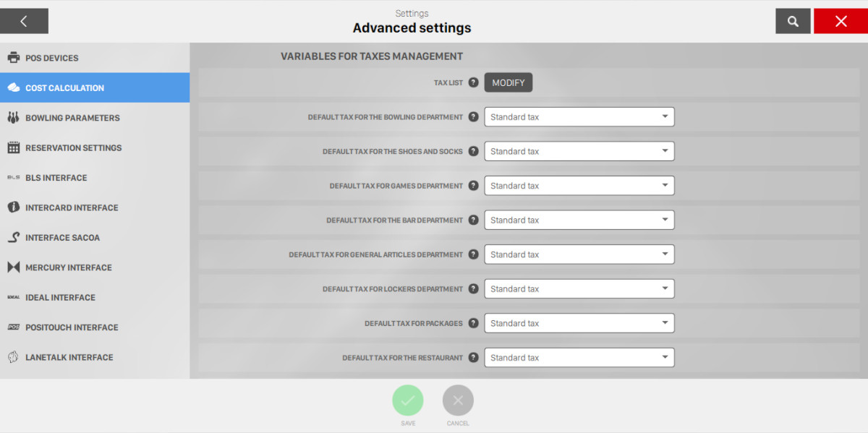Close settings with the red X button

(x=841, y=22)
